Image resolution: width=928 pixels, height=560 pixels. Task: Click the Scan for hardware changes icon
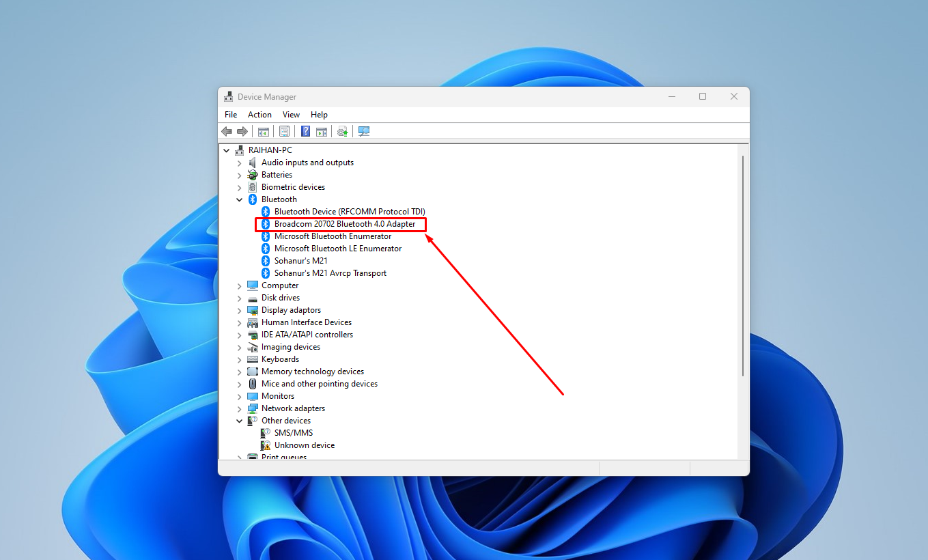364,131
